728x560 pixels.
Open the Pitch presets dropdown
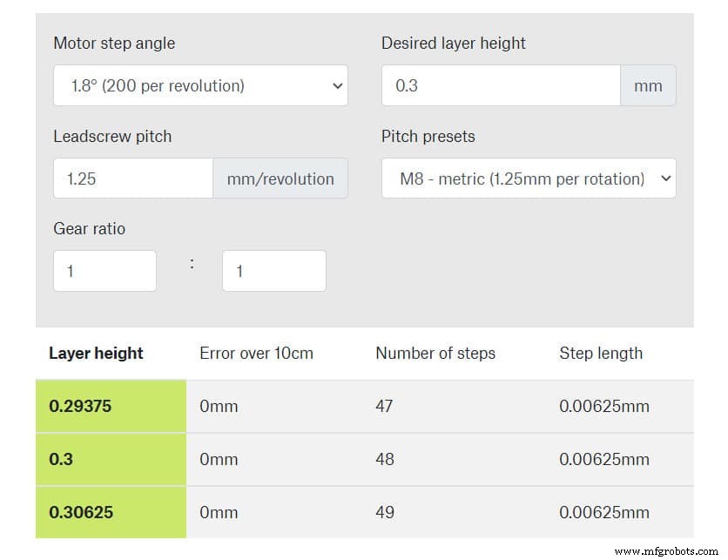[x=529, y=179]
